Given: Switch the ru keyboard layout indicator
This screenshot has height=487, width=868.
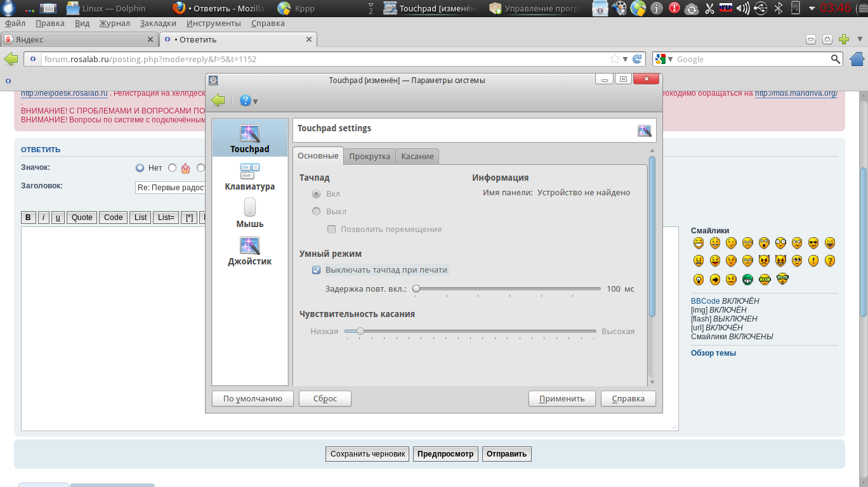Looking at the screenshot, I should (726, 8).
